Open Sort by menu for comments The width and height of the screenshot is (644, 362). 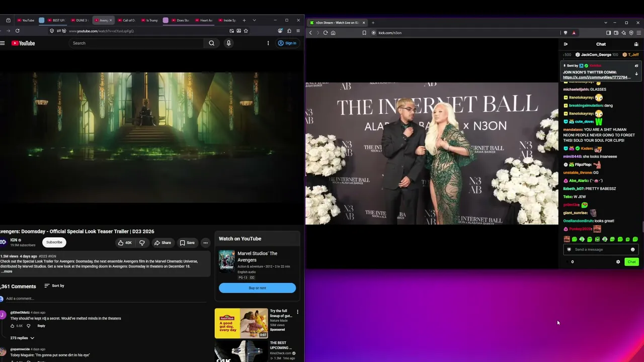pyautogui.click(x=54, y=286)
